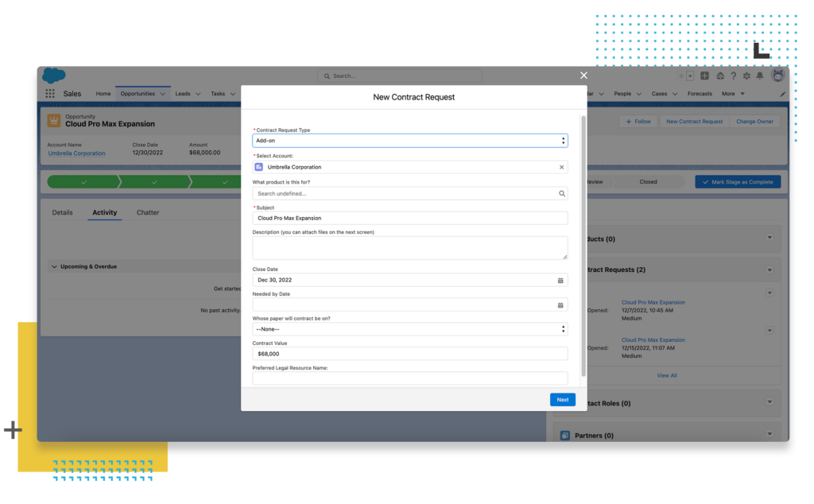Viewport: 814px width, 504px height.
Task: Click the Next button
Action: click(563, 399)
